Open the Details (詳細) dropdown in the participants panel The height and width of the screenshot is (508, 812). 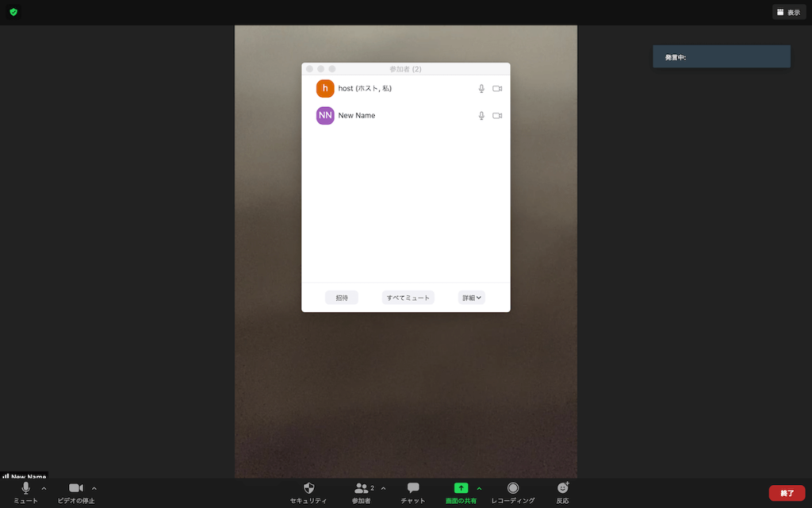471,298
